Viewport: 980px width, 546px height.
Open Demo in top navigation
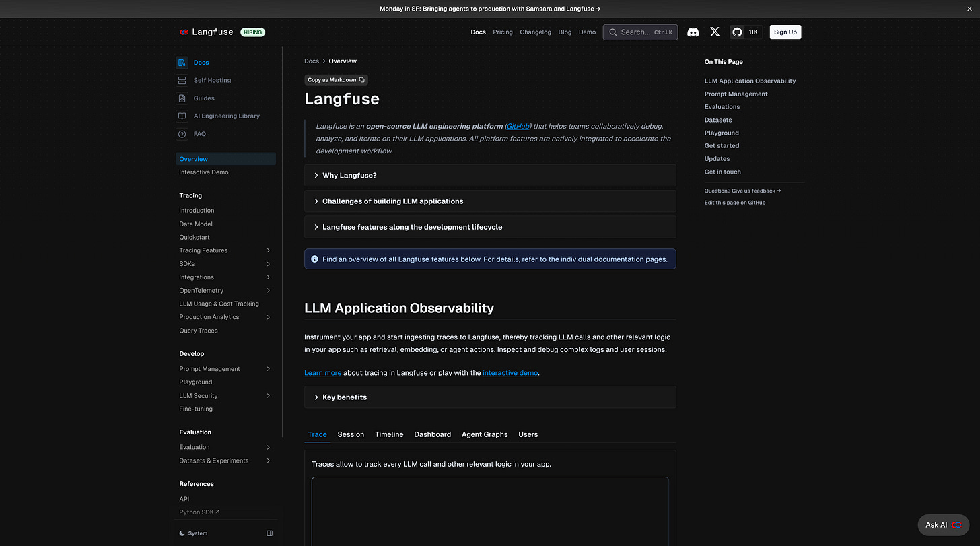[x=588, y=32]
